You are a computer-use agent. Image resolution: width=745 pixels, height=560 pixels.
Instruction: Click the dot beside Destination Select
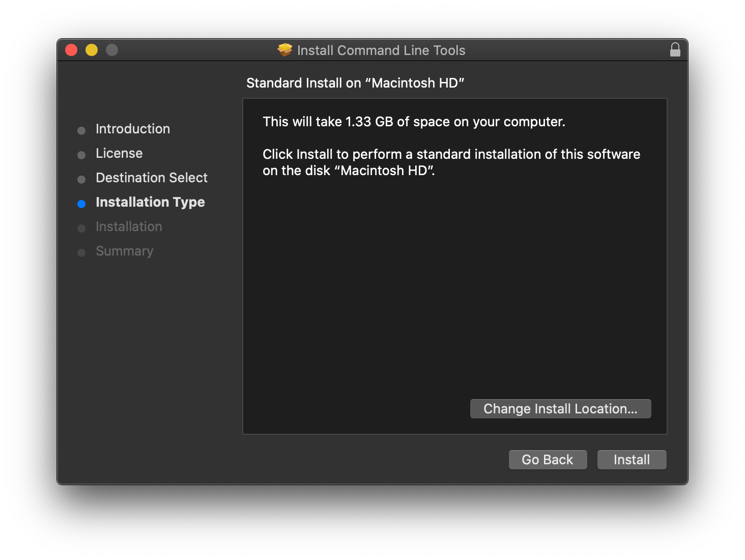[82, 179]
